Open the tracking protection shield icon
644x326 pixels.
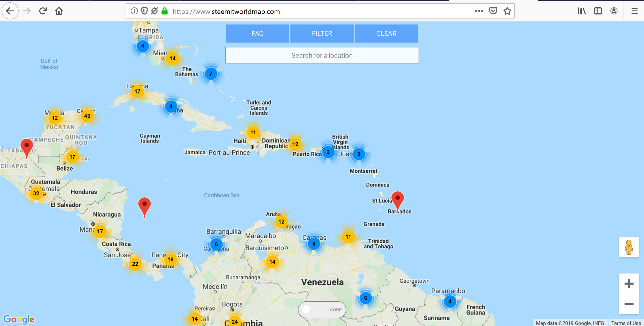tap(144, 11)
